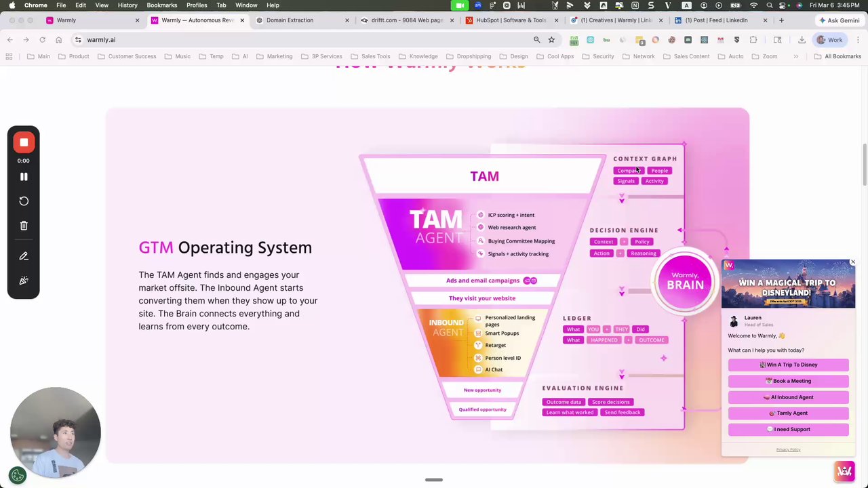Go back with the browser back arrow

[x=10, y=40]
